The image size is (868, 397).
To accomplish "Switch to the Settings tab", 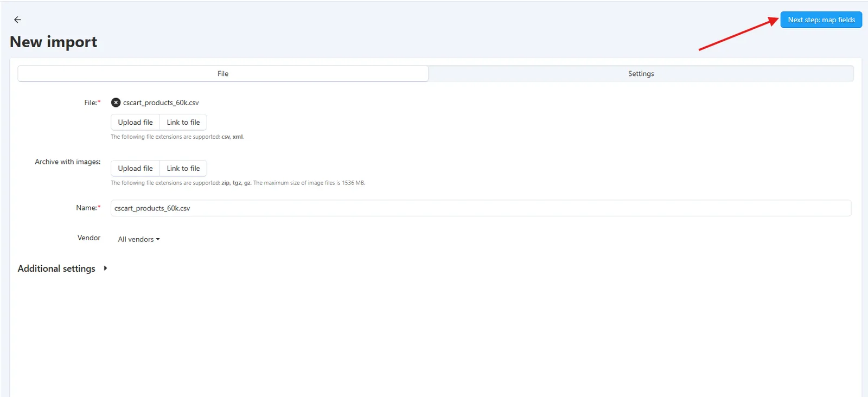I will (641, 74).
